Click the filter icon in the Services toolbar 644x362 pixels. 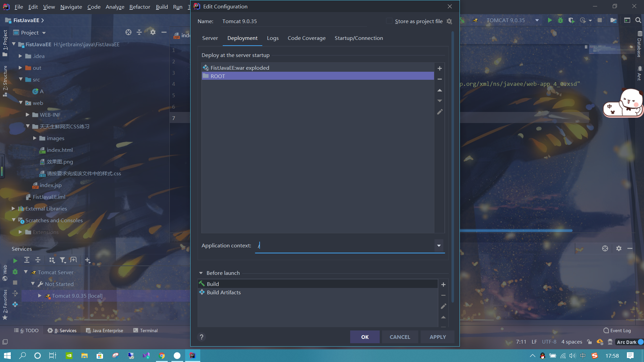62,260
